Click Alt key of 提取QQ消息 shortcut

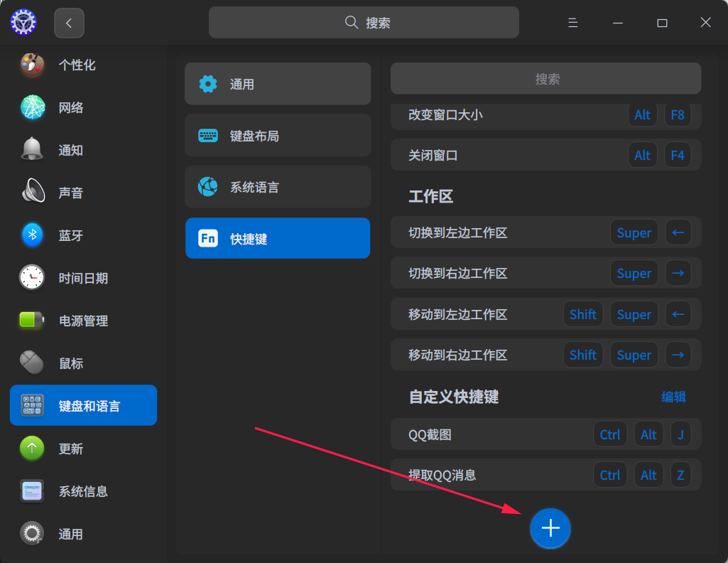(648, 475)
